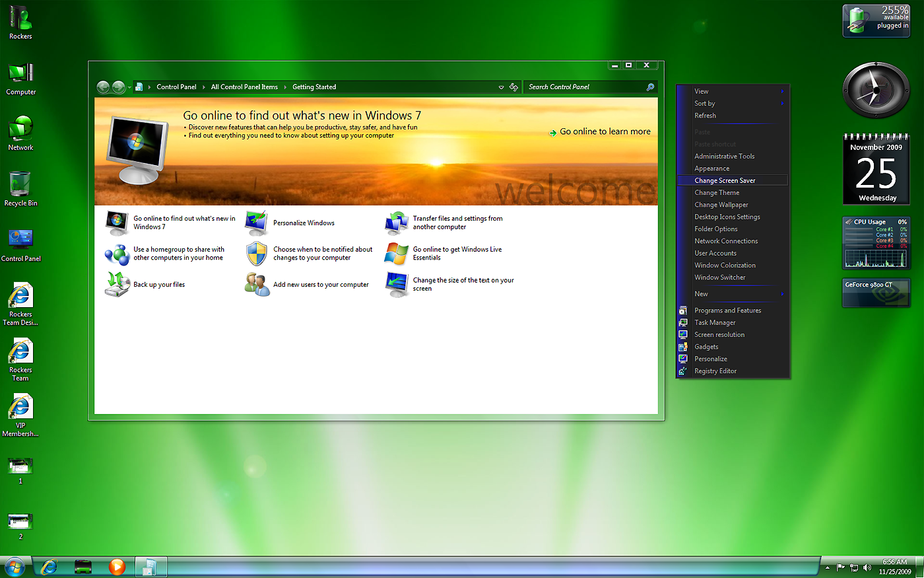Open the Rockers Team desktop shortcut

(20, 359)
